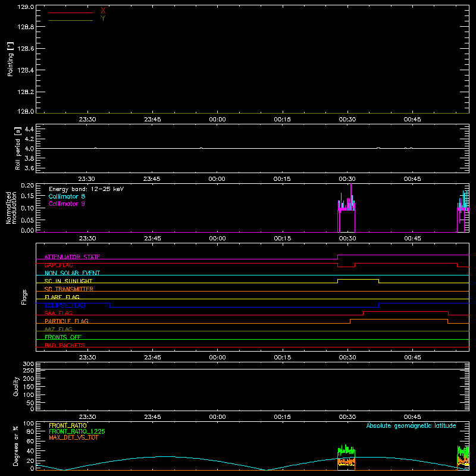
Task: Select the 128.8 Pointing tick value
Action: click(26, 27)
